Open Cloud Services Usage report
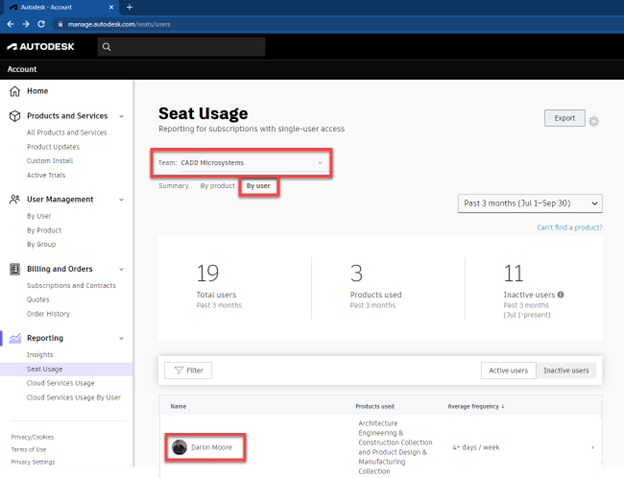The height and width of the screenshot is (478, 624). pyautogui.click(x=60, y=383)
